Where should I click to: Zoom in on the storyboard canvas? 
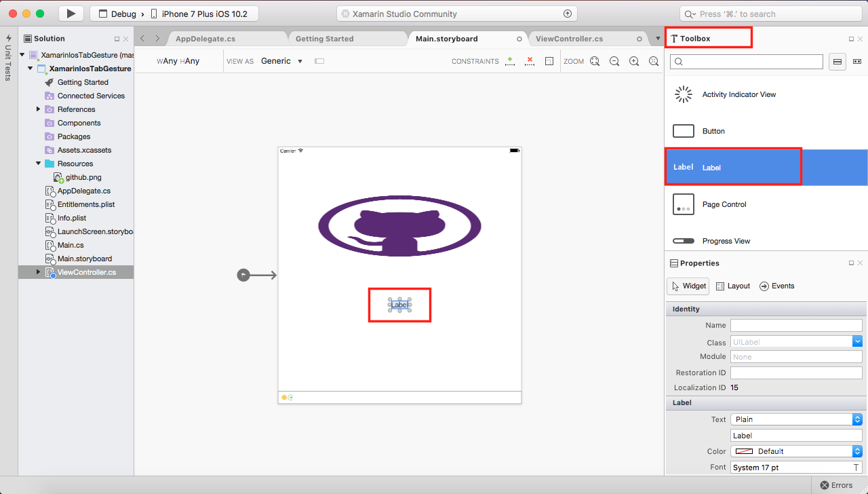634,61
